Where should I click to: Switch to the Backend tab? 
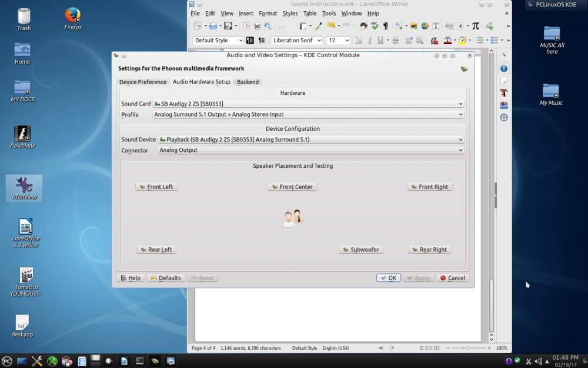pyautogui.click(x=248, y=82)
